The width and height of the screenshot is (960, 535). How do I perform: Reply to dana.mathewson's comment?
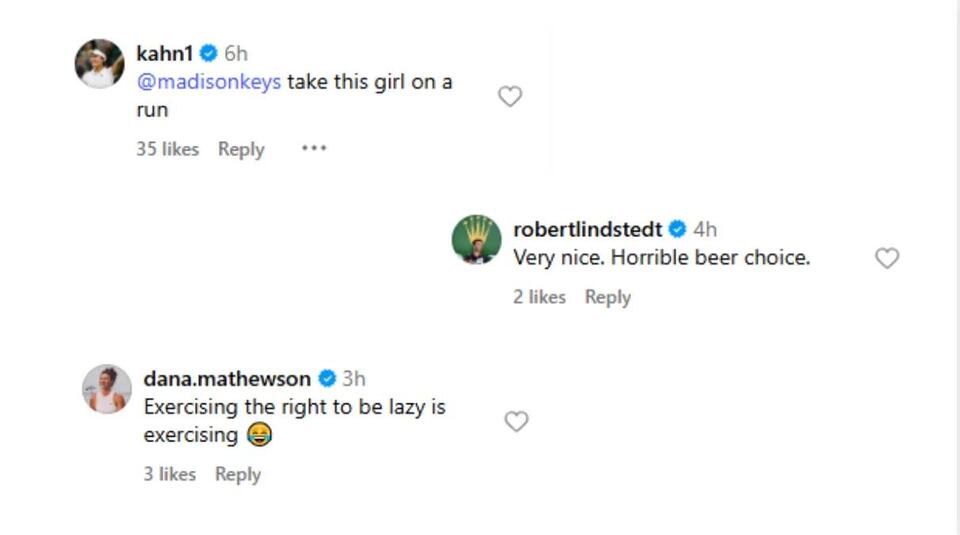tap(238, 474)
